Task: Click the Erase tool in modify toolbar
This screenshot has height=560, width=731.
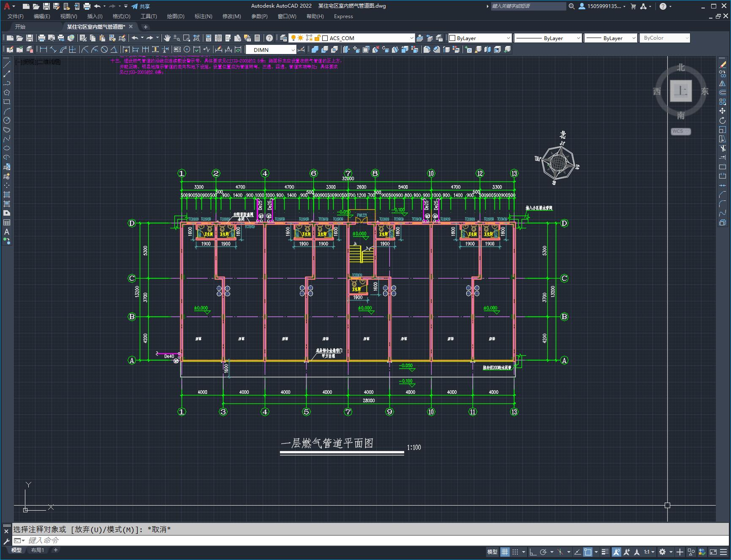Action: 723,64
